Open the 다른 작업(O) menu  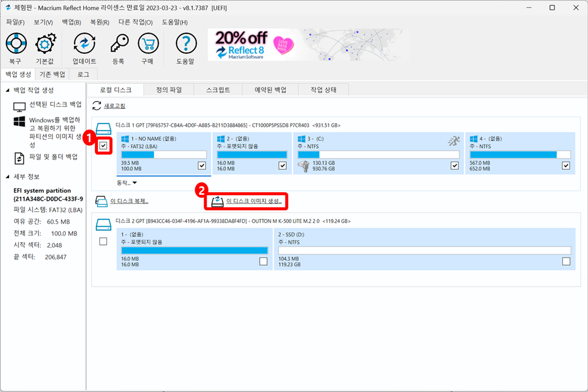point(135,22)
